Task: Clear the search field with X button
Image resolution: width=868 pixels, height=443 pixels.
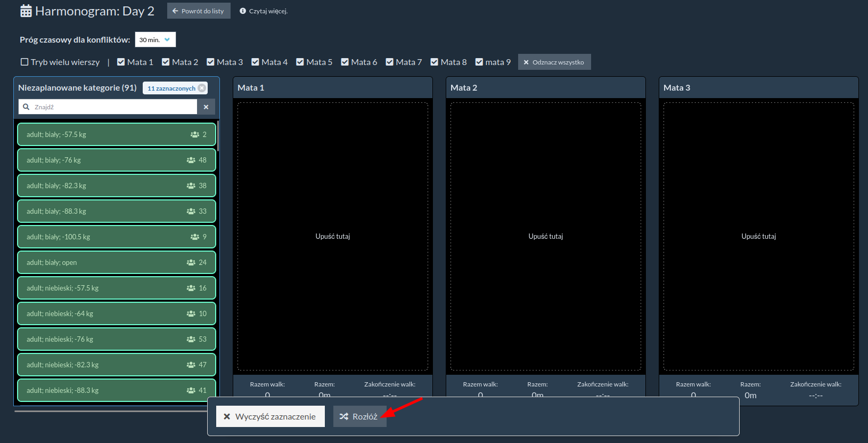Action: tap(206, 107)
